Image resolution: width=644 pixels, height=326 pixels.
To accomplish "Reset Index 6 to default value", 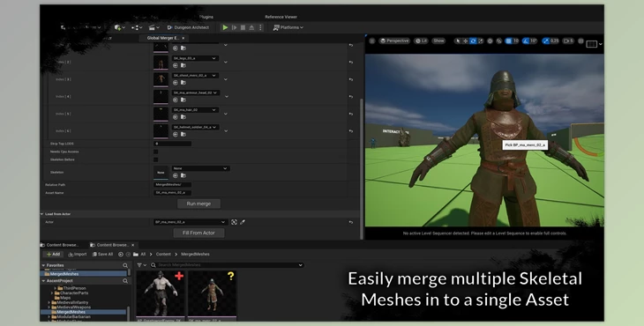I will (x=351, y=131).
